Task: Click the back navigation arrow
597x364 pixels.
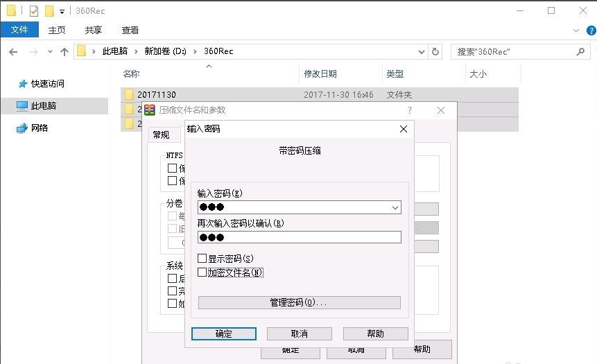Action: tap(13, 52)
